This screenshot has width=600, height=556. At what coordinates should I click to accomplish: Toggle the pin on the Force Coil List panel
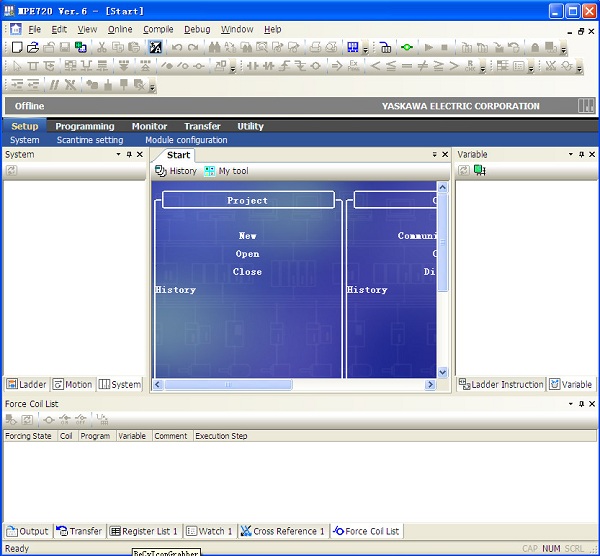click(x=581, y=404)
